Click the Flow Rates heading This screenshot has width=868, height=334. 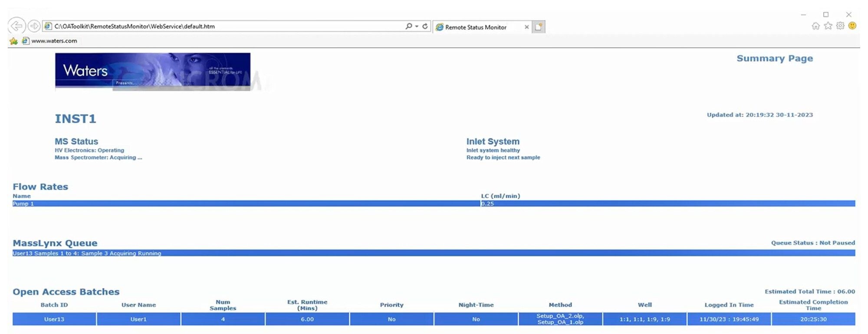(x=40, y=187)
